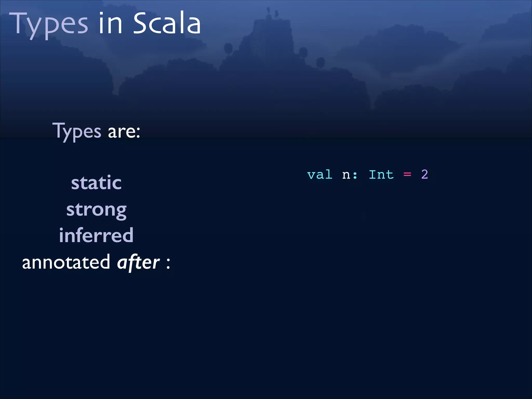The height and width of the screenshot is (399, 532).
Task: Click the "val" keyword in the code
Action: [320, 175]
